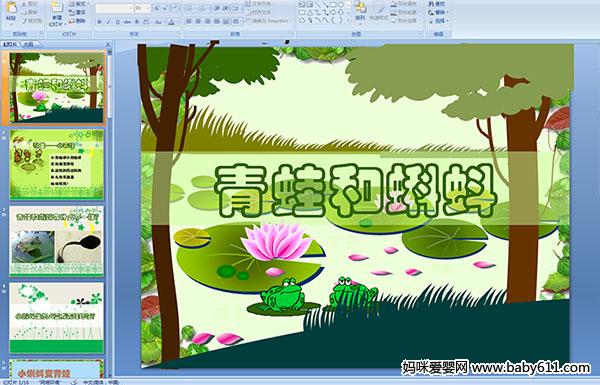This screenshot has height=385, width=600.
Task: Select the Oval shape in shapes gallery
Action: [341, 4]
